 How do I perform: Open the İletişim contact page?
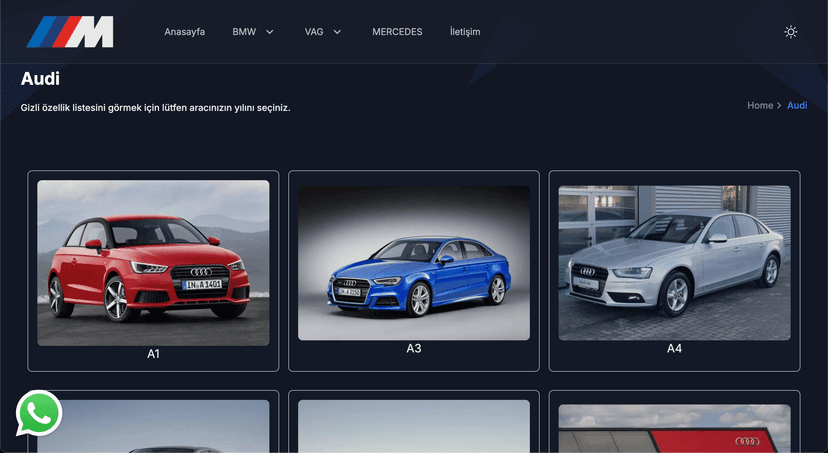tap(465, 32)
